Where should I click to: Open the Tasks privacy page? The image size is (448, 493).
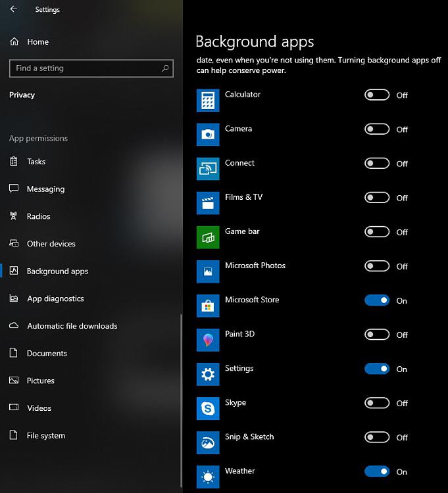[36, 162]
